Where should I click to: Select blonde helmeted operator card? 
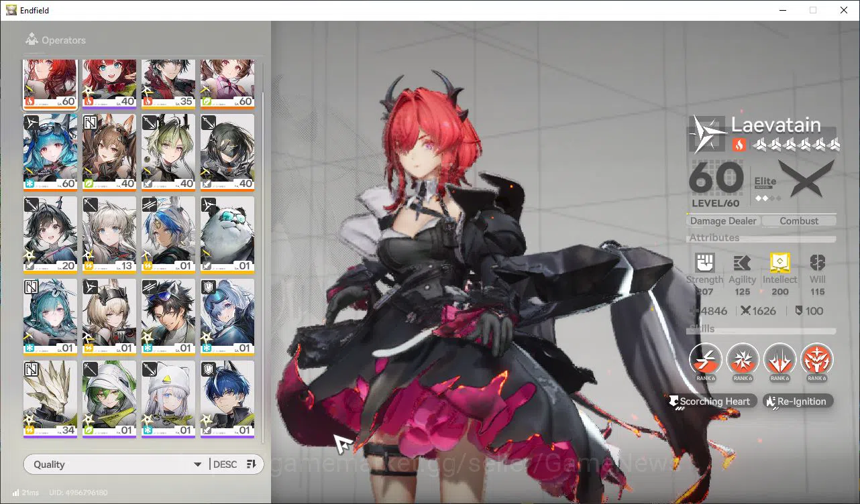(x=109, y=317)
